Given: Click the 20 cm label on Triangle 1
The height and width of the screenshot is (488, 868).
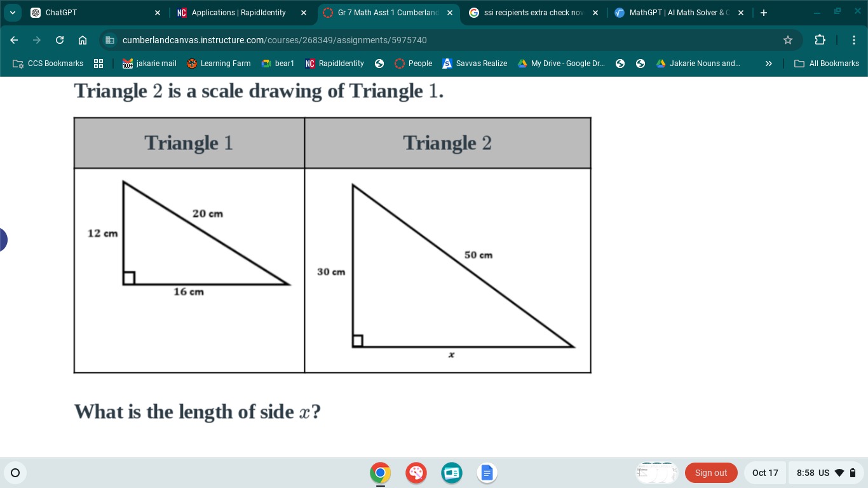Looking at the screenshot, I should click(208, 214).
